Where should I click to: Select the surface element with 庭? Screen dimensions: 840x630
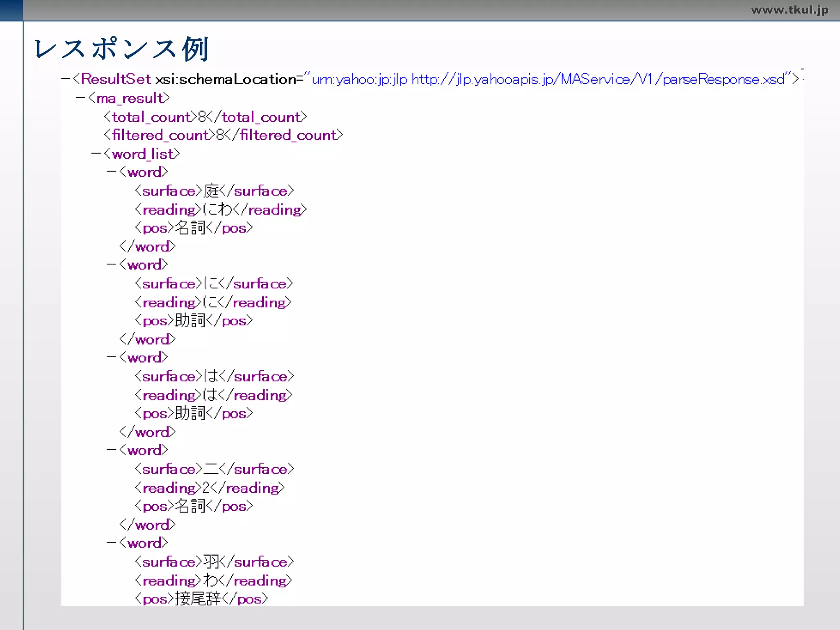[x=214, y=191]
